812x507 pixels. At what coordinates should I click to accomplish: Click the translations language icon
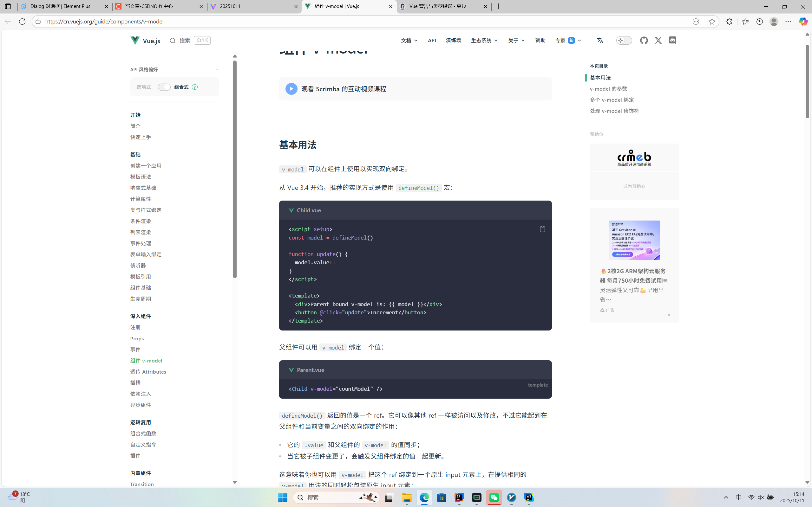pos(600,40)
